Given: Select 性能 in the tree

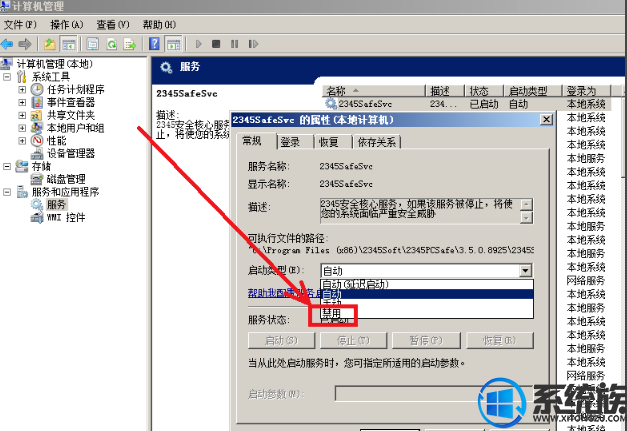Looking at the screenshot, I should click(56, 141).
